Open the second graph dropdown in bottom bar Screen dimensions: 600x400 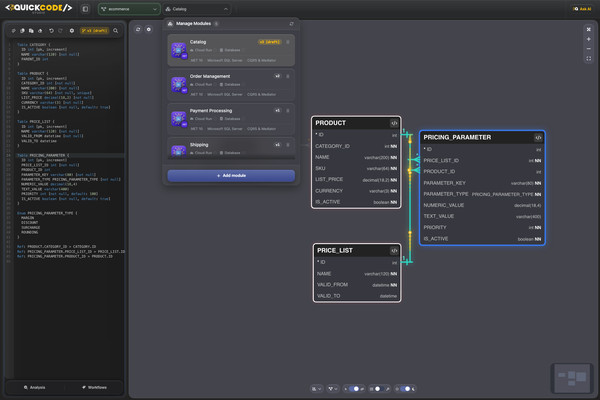click(x=333, y=389)
